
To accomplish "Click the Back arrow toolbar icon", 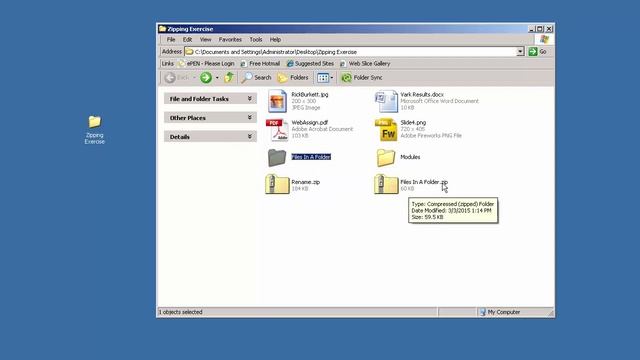I will point(170,78).
